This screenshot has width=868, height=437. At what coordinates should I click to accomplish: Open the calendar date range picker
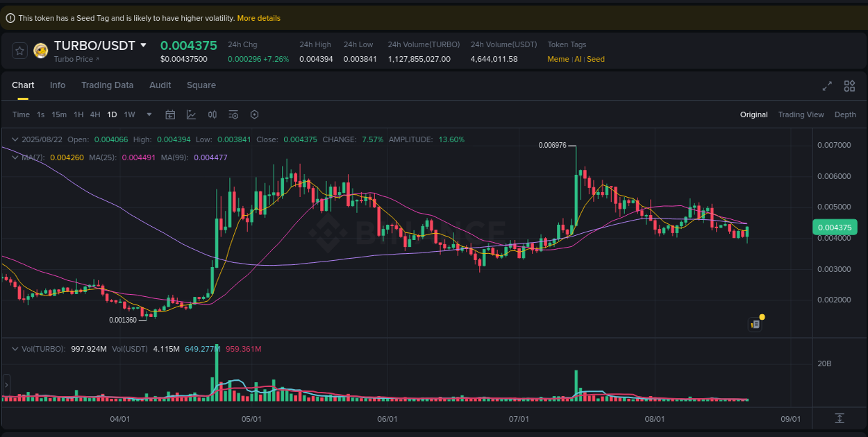click(170, 114)
